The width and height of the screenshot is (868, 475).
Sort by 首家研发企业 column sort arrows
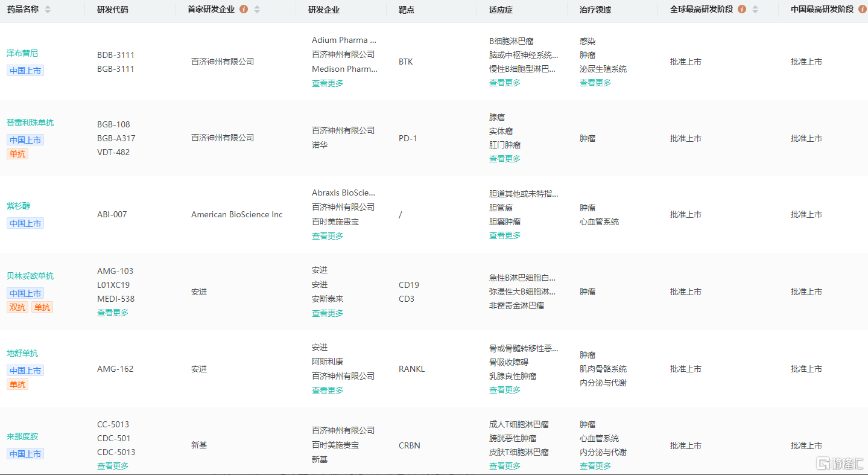point(257,10)
